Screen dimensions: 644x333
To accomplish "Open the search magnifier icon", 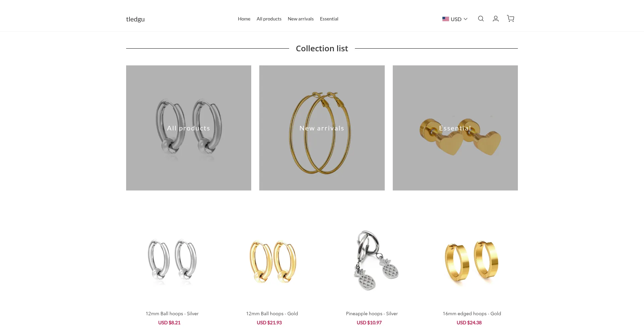I will click(481, 19).
